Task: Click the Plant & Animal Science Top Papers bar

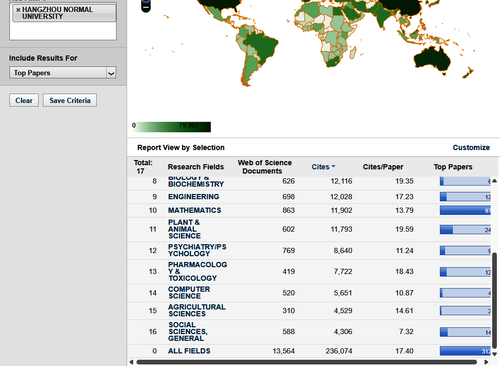Action: click(465, 229)
